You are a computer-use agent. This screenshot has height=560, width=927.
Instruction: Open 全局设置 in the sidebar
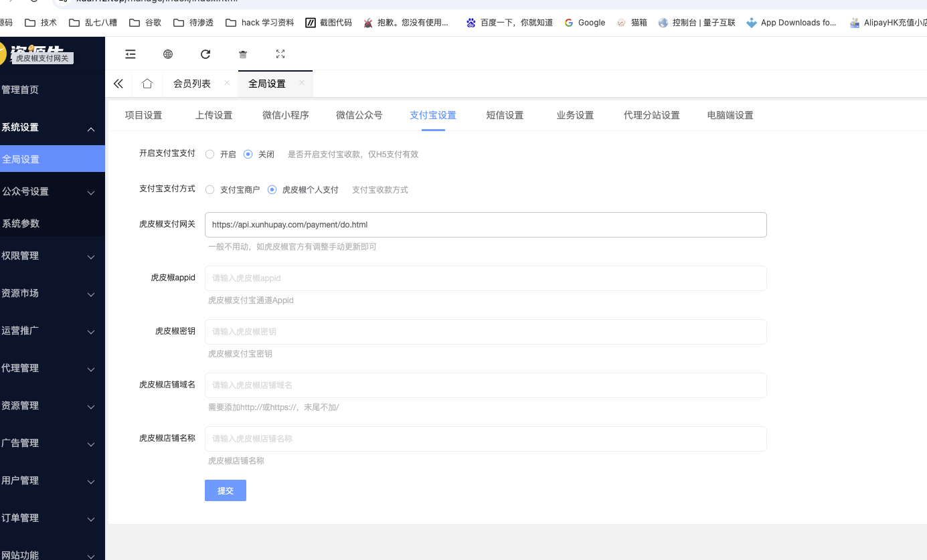(x=40, y=159)
